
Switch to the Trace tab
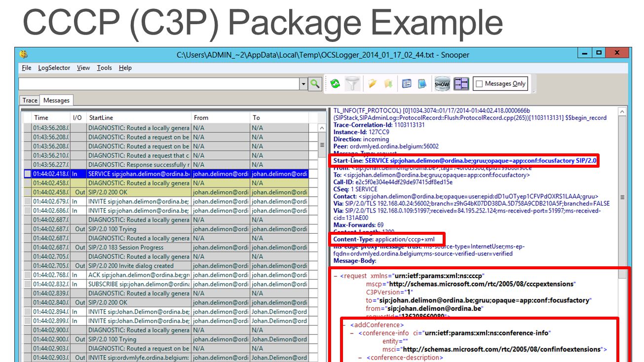30,101
